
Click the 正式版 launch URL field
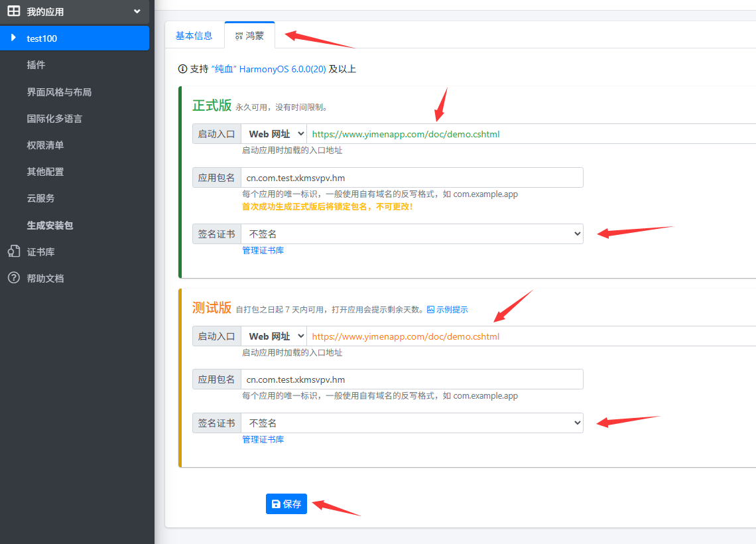[x=531, y=134]
